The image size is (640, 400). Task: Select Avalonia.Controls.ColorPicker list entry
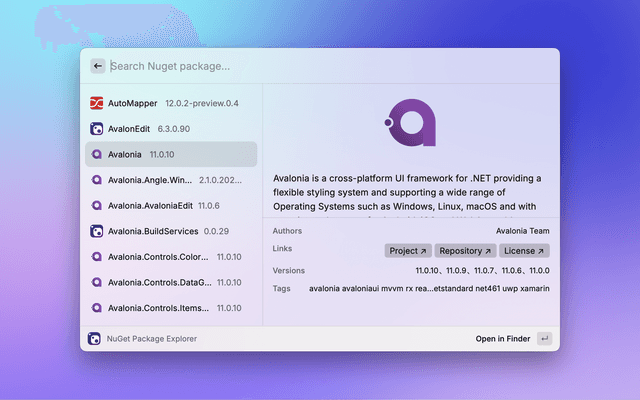coord(171,257)
